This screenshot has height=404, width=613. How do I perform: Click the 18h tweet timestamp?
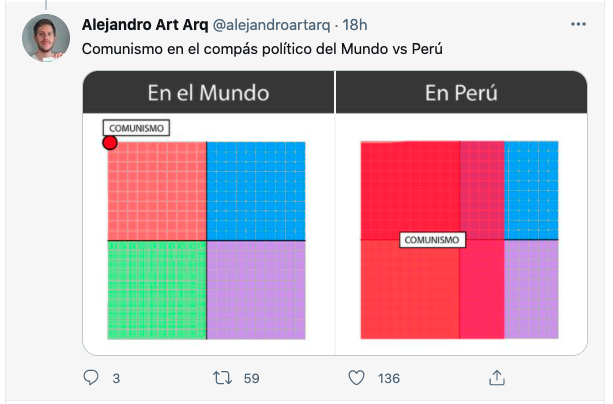pyautogui.click(x=355, y=25)
